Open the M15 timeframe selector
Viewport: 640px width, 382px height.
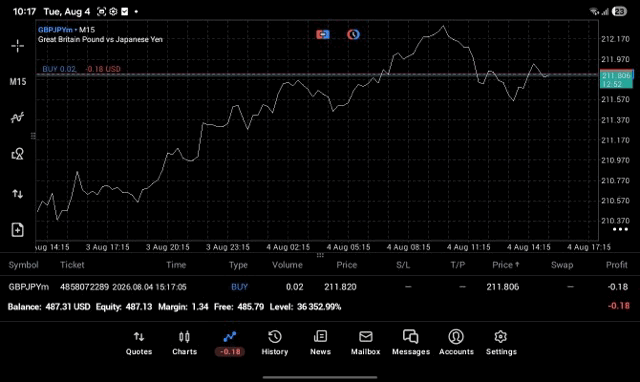pyautogui.click(x=18, y=82)
